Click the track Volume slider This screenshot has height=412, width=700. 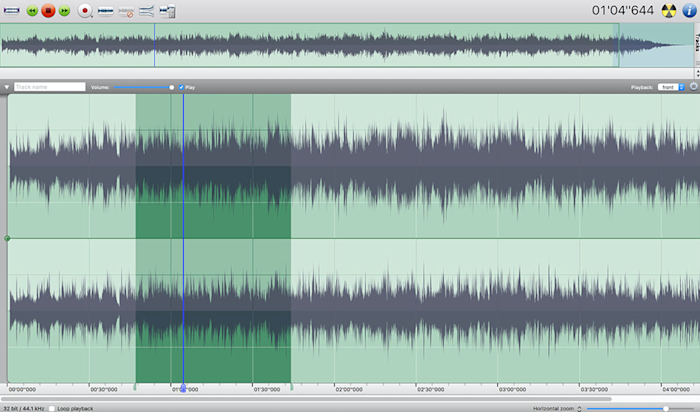point(144,87)
